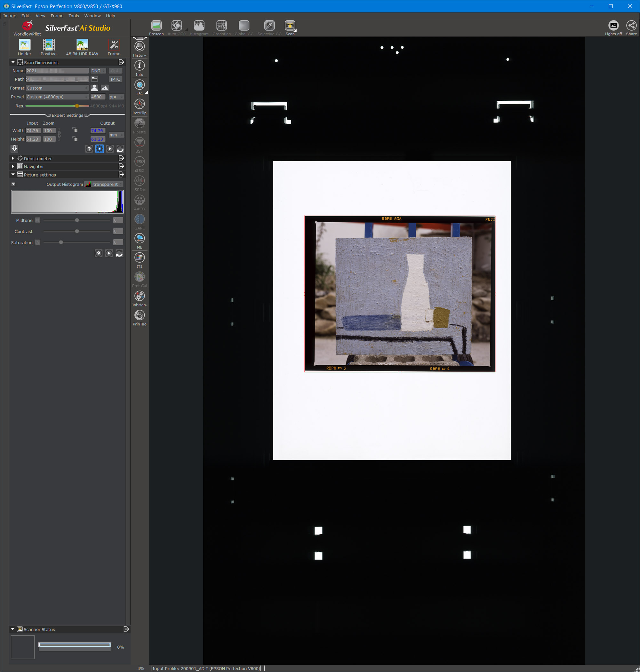This screenshot has width=640, height=672.
Task: Expand the Densitometer panel
Action: pyautogui.click(x=13, y=158)
